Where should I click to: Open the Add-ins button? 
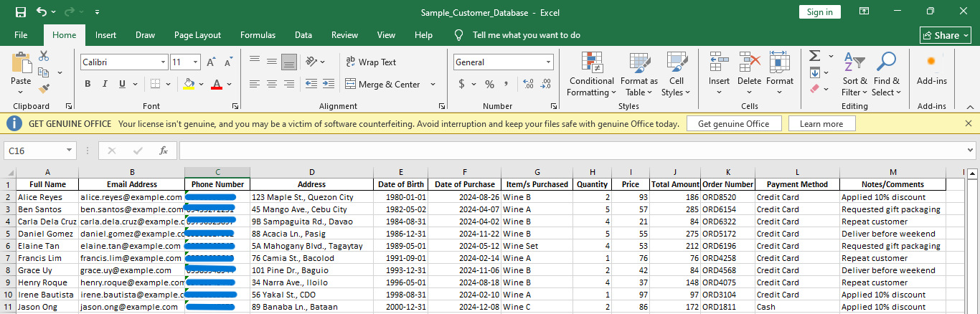pos(931,70)
